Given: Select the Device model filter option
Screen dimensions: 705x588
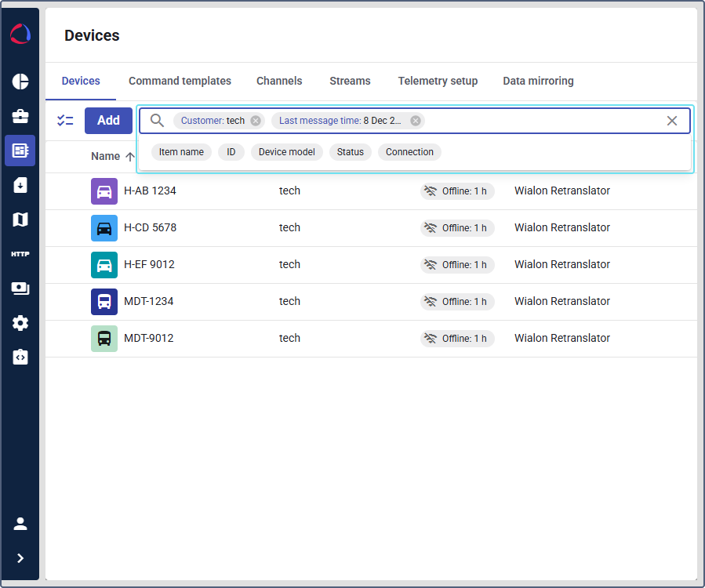Looking at the screenshot, I should click(x=286, y=152).
